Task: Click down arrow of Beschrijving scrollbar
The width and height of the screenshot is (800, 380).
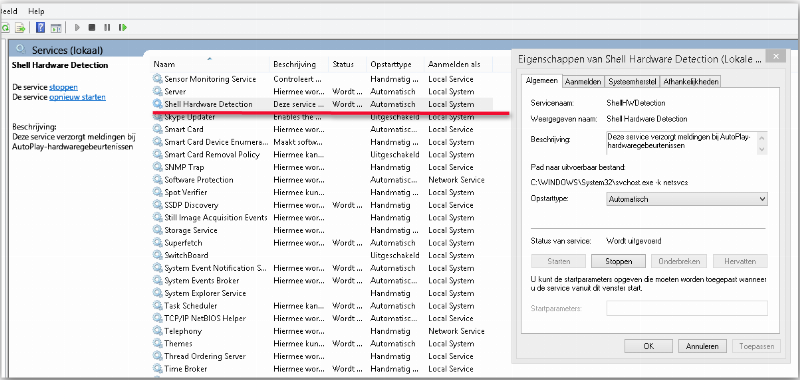Action: click(762, 149)
